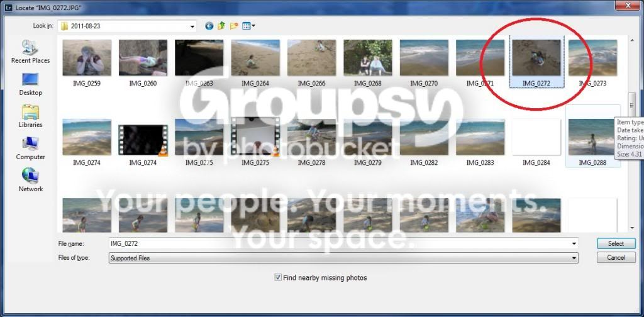Select thumbnail IMG_0283
This screenshot has width=644, height=317.
tap(480, 137)
